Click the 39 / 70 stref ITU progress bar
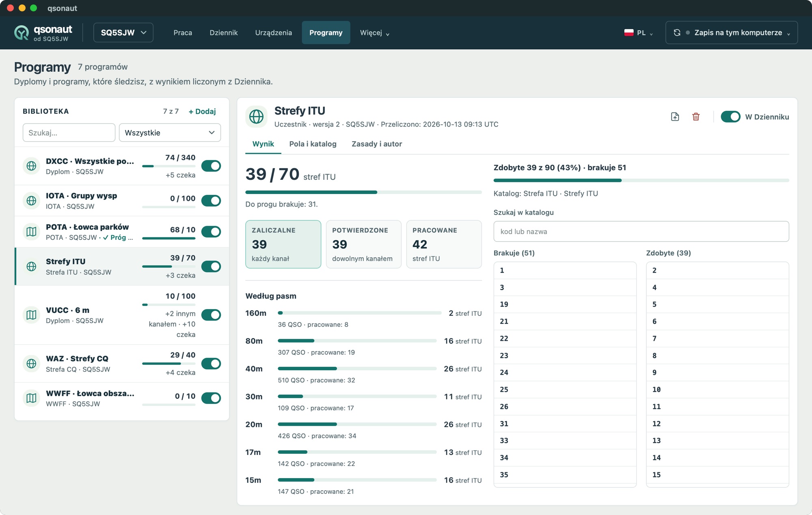The width and height of the screenshot is (812, 515). click(363, 192)
